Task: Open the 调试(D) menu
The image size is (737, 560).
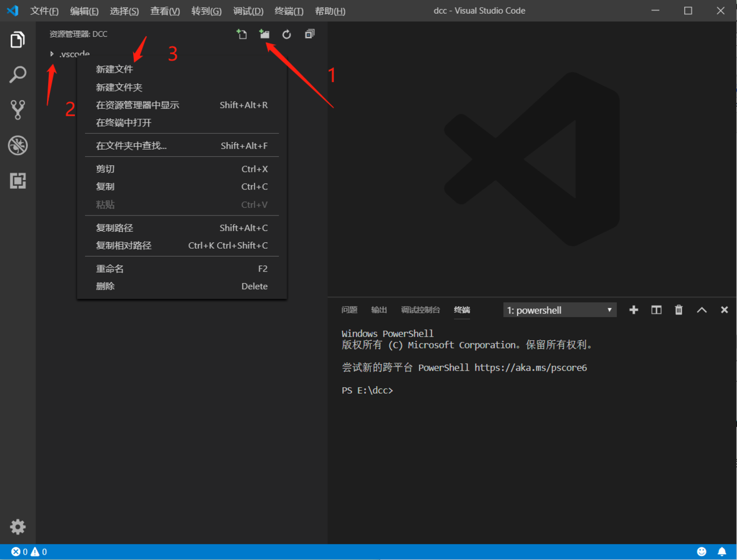Action: point(248,11)
